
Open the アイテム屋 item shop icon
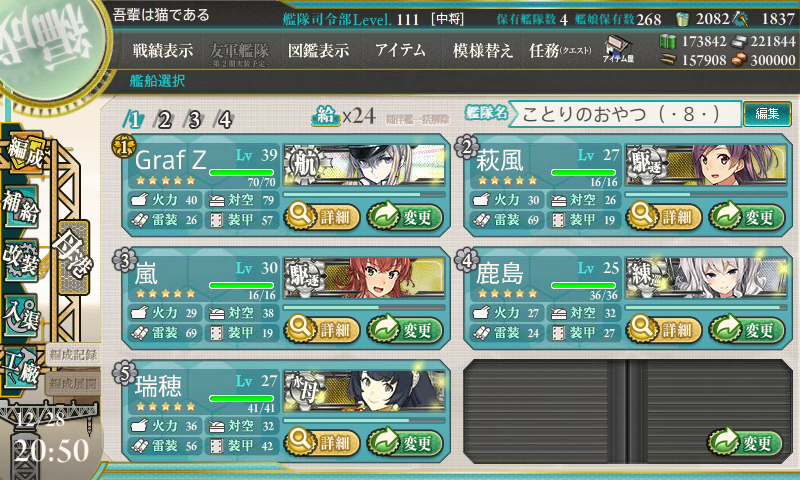click(618, 50)
